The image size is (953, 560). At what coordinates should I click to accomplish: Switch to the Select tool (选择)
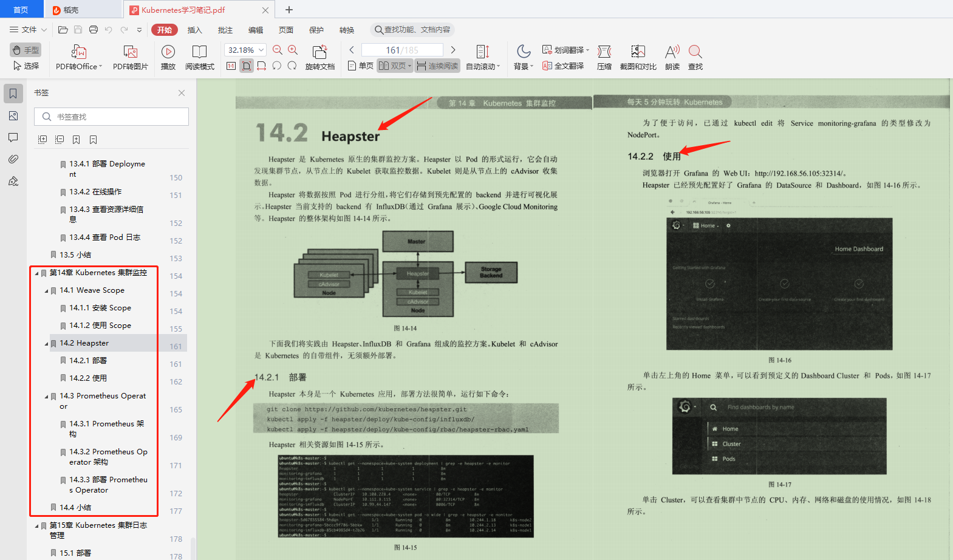pyautogui.click(x=26, y=66)
